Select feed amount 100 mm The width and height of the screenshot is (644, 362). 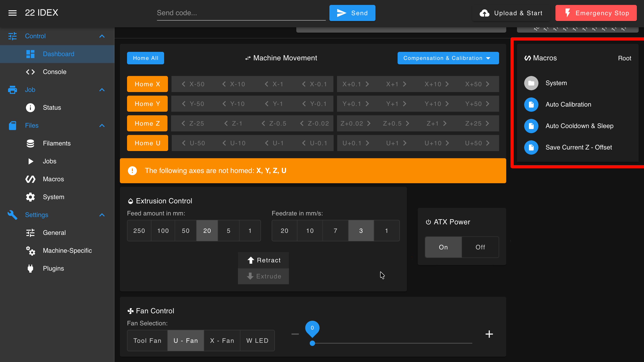tap(163, 231)
